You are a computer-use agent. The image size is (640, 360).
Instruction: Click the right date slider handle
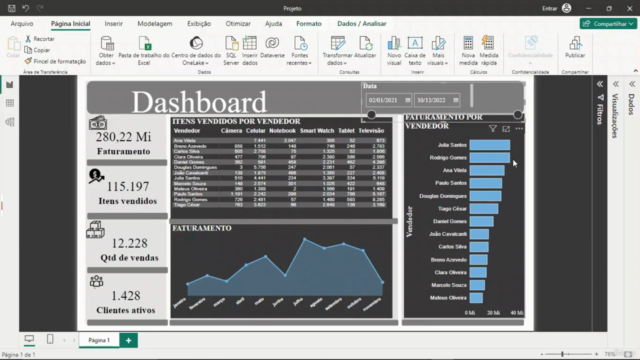(518, 115)
